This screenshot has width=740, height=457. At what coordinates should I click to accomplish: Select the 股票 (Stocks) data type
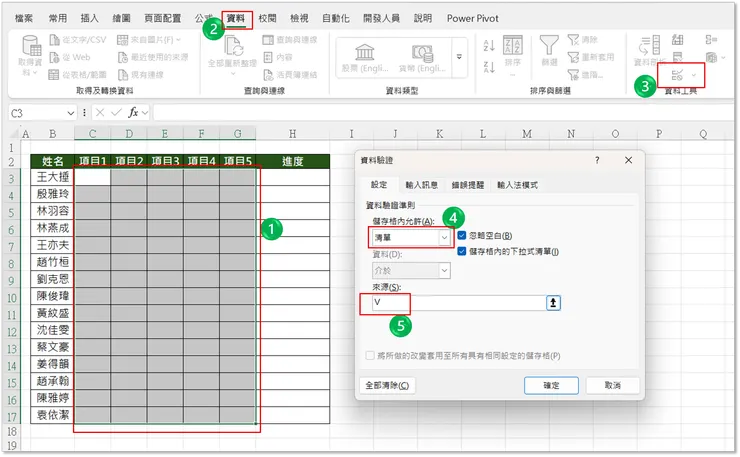click(365, 58)
